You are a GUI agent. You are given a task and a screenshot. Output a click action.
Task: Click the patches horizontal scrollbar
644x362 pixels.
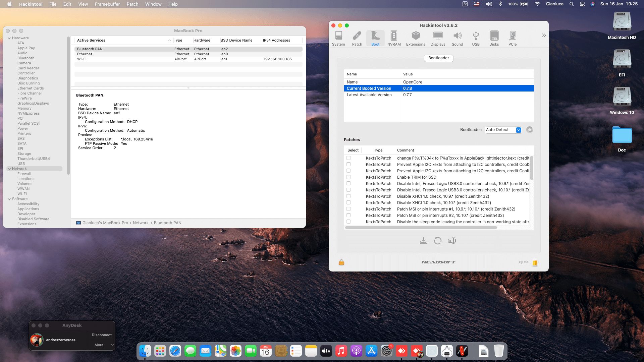tap(421, 228)
